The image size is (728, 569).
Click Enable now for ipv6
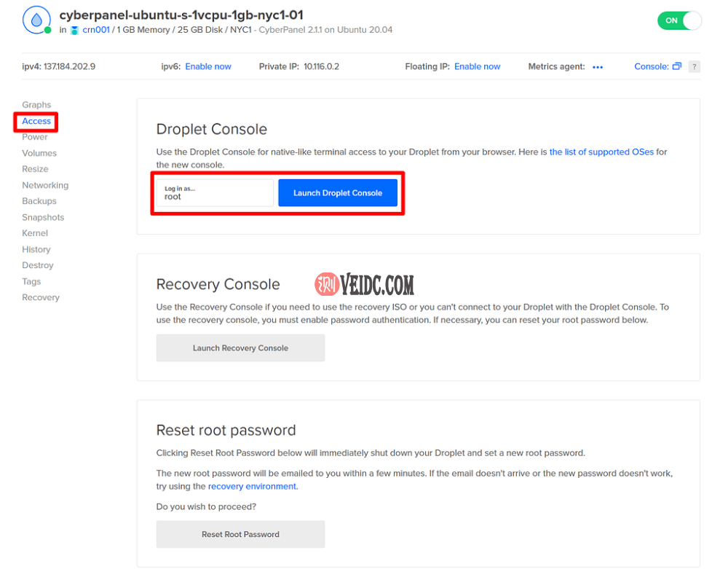pos(208,66)
